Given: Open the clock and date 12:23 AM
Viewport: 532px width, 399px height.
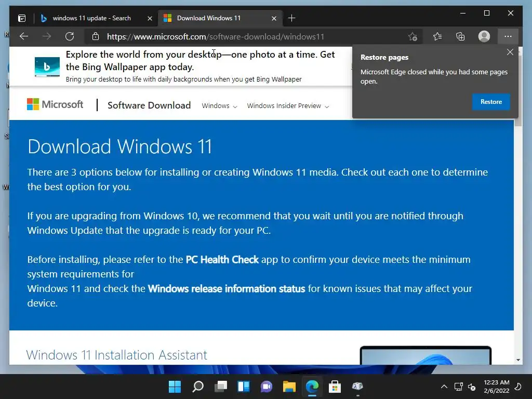Looking at the screenshot, I should [x=496, y=387].
